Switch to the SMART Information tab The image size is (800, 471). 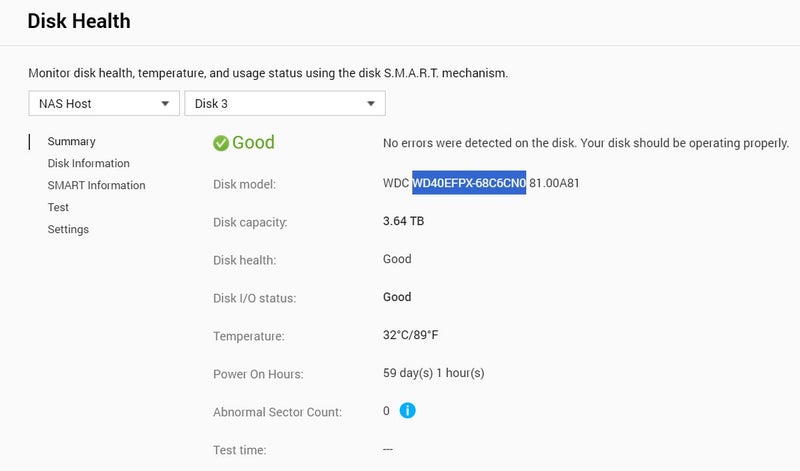(96, 186)
